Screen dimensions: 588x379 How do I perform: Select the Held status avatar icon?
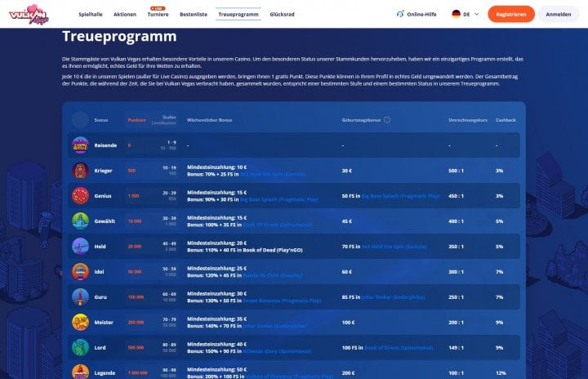pyautogui.click(x=80, y=246)
